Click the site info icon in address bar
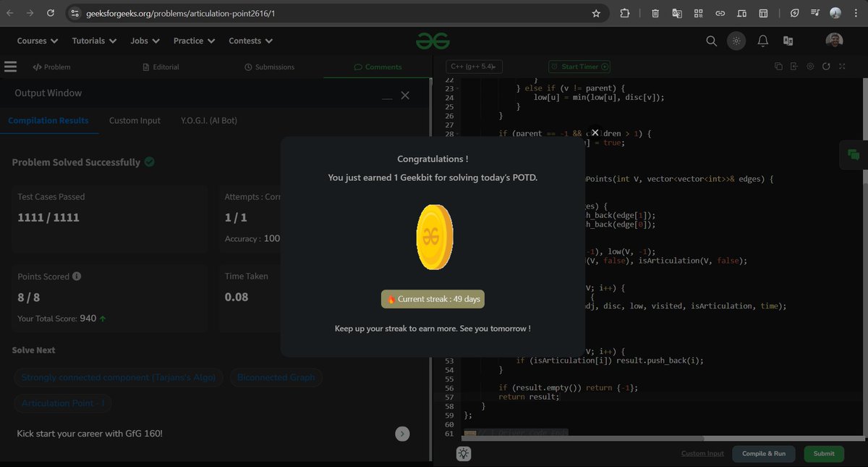Screen dimensions: 868x467 tap(74, 13)
